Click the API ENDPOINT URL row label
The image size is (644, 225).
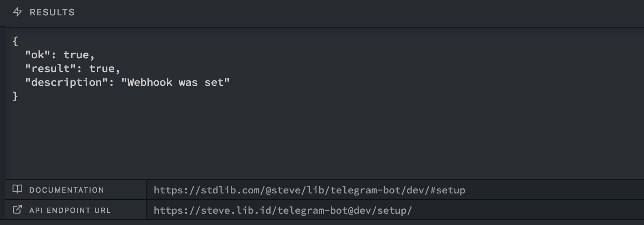[x=70, y=210]
